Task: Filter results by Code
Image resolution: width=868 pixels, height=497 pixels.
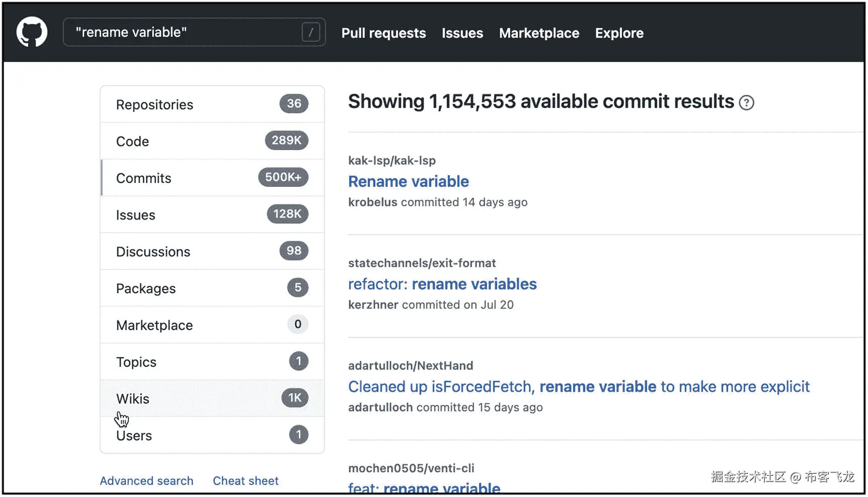Action: click(x=132, y=141)
